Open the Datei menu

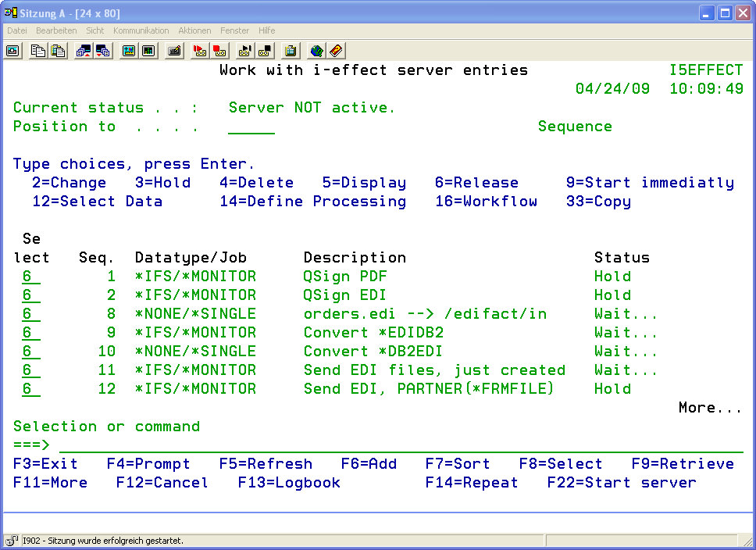click(x=16, y=30)
